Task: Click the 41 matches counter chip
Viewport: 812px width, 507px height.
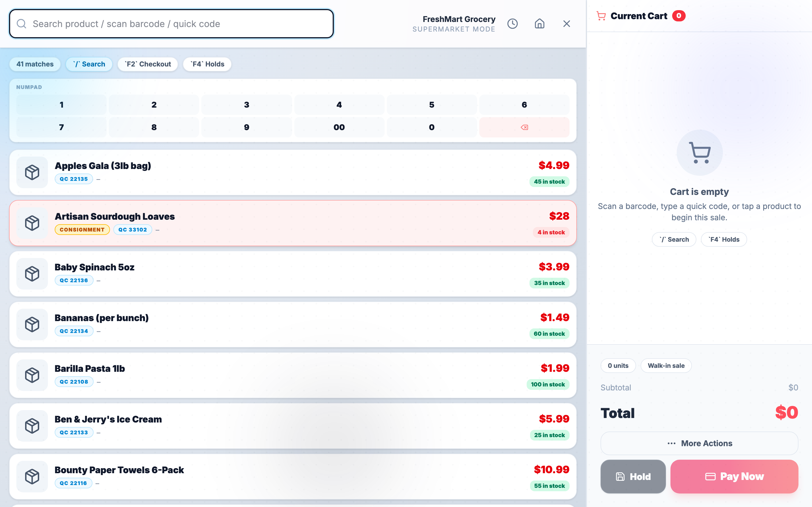Action: pos(35,64)
